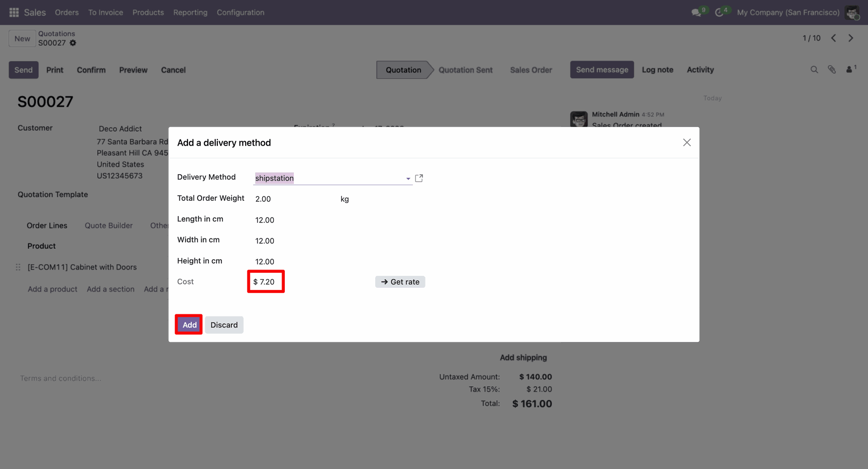Click the Add button in dialog
The height and width of the screenshot is (469, 868).
pyautogui.click(x=189, y=325)
